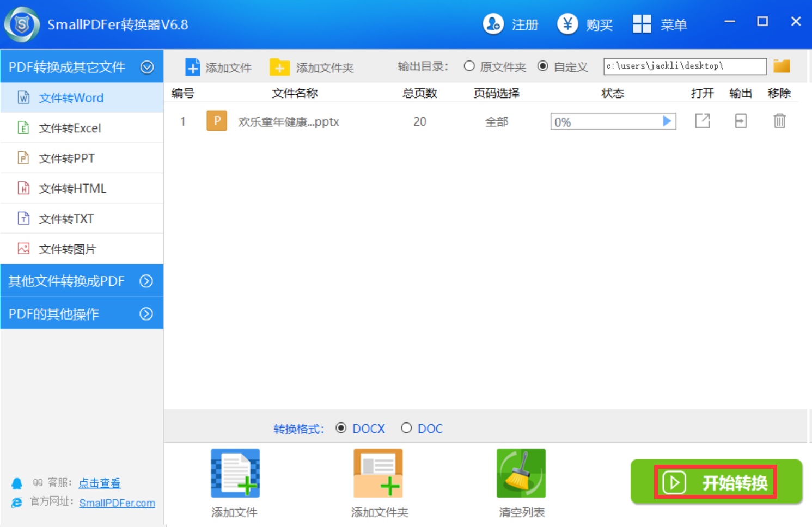This screenshot has height=527, width=812.
Task: Click the 0% conversion progress bar
Action: [x=613, y=121]
